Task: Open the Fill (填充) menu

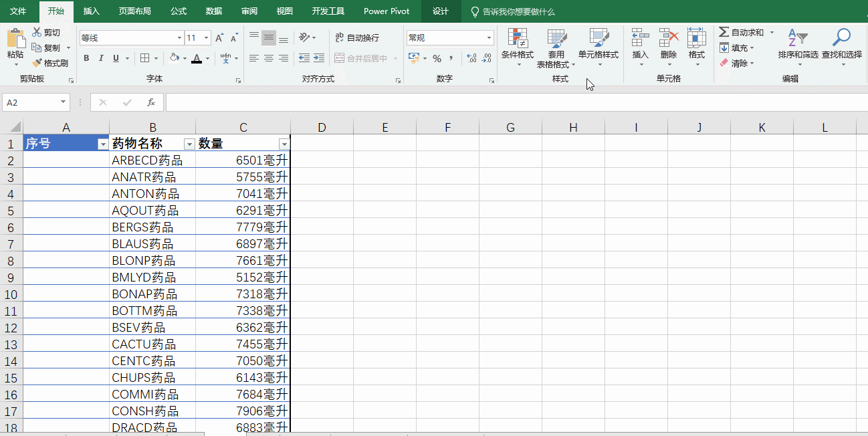Action: coord(737,47)
